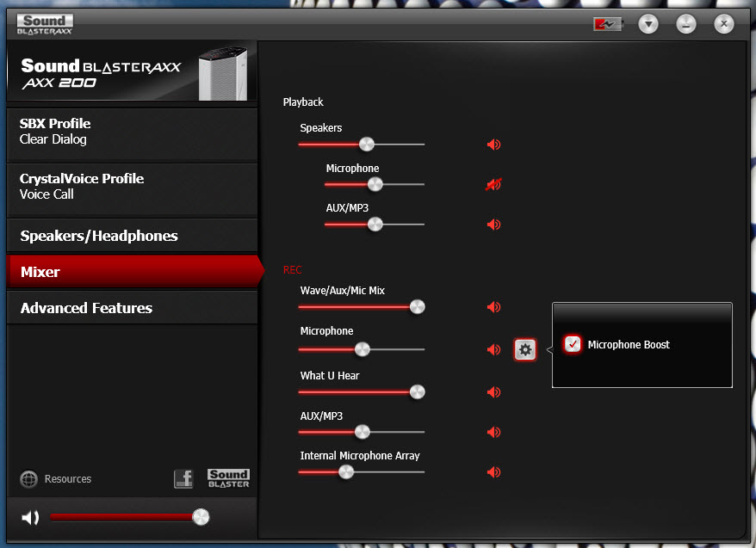The image size is (756, 548).
Task: Click the Wave/Aux/Mic Mix slider knob
Action: (417, 307)
